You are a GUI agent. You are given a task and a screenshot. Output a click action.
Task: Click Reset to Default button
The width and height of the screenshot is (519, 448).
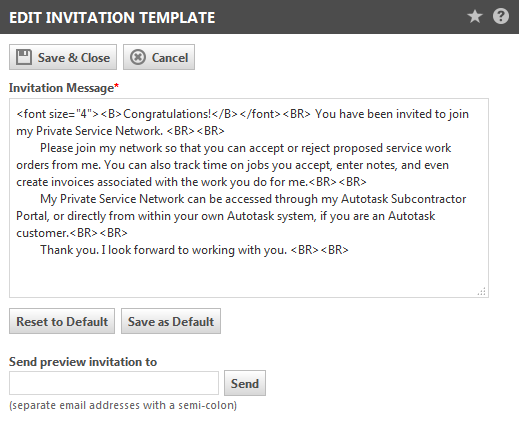(62, 321)
